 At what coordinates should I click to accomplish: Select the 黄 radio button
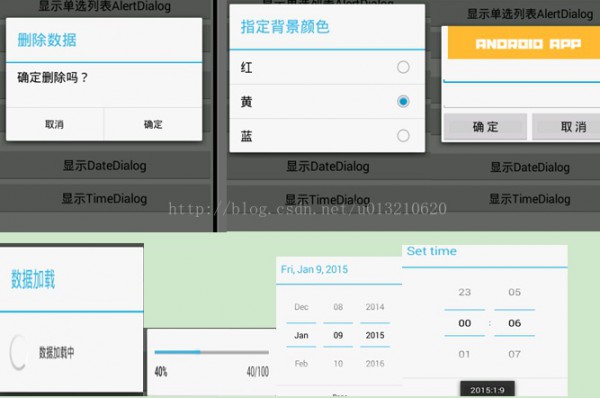(x=403, y=101)
